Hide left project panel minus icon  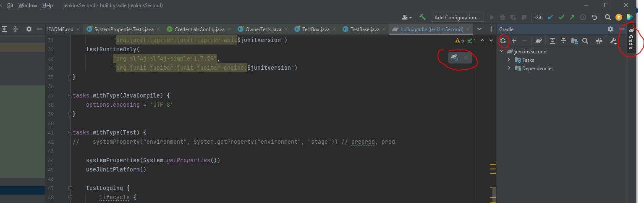pyautogui.click(x=39, y=29)
